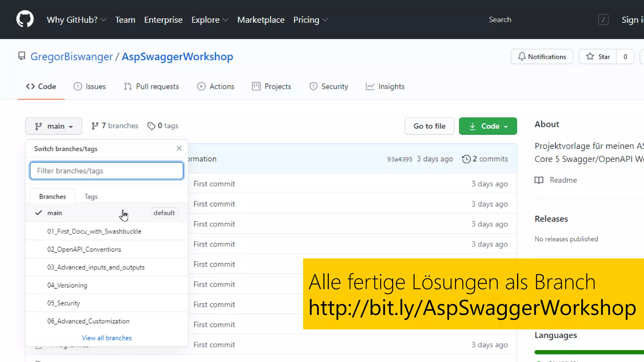Viewport: 644px width, 362px height.
Task: Open the 0 tags link
Action: pos(163,126)
